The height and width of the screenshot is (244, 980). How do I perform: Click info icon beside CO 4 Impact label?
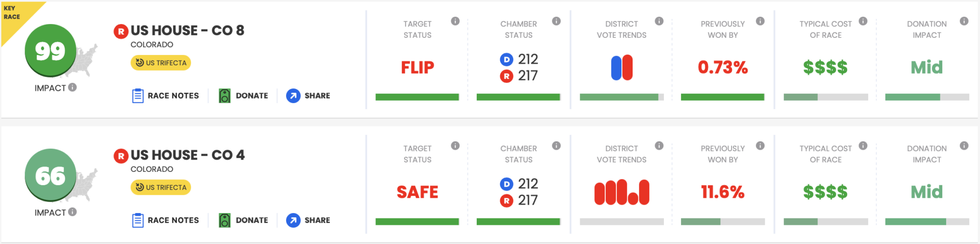pyautogui.click(x=73, y=212)
